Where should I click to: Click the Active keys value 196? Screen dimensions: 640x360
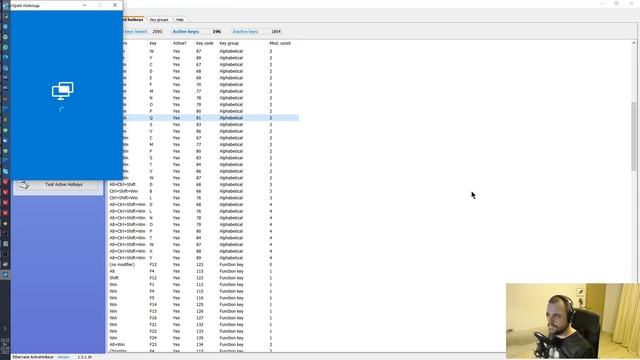tap(217, 31)
